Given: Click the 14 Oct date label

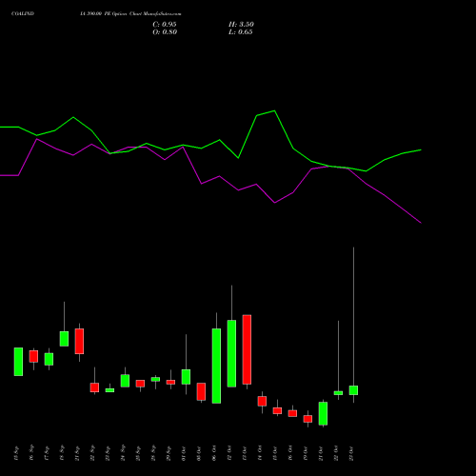Looking at the screenshot, I should (x=260, y=452).
